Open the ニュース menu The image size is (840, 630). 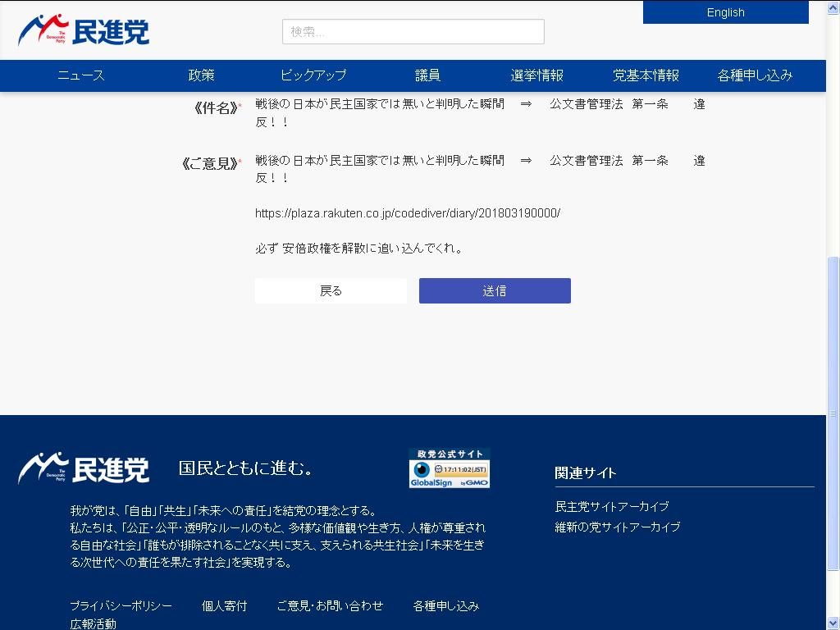[x=81, y=75]
